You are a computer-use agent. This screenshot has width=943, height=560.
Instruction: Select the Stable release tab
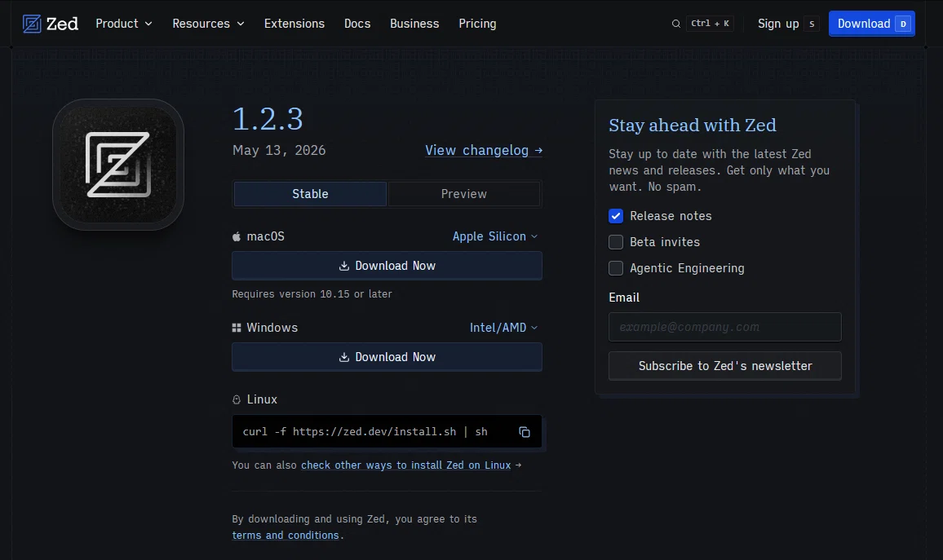coord(310,194)
